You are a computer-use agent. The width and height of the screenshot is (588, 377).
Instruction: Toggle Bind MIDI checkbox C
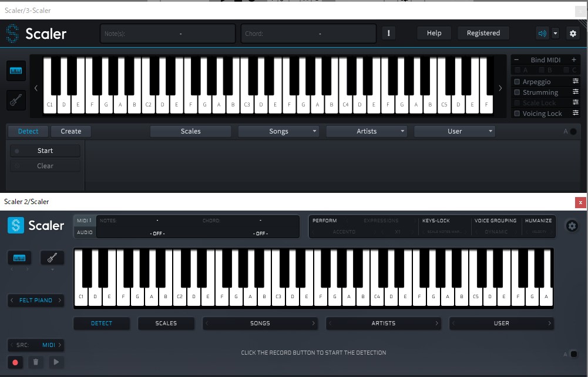(x=566, y=70)
